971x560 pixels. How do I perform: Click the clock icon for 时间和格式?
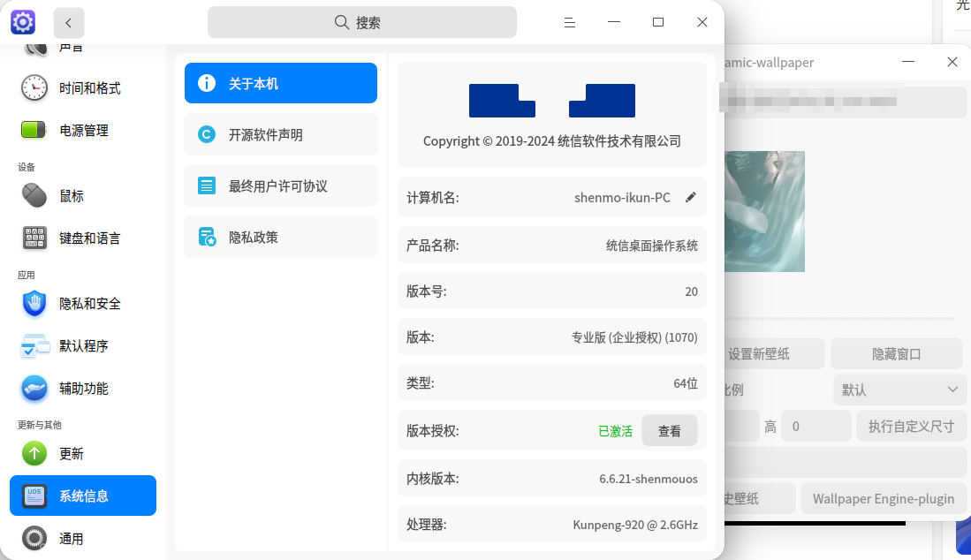click(34, 87)
